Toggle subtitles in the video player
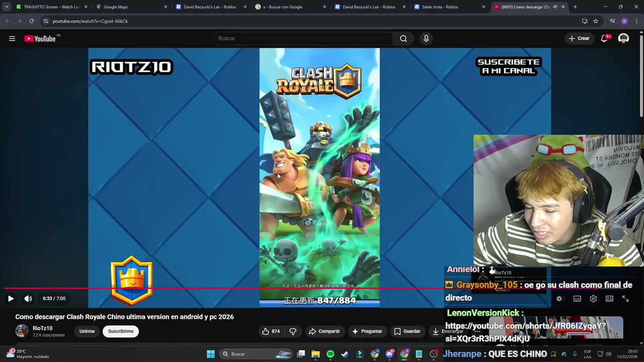Image resolution: width=644 pixels, height=362 pixels. tap(577, 299)
